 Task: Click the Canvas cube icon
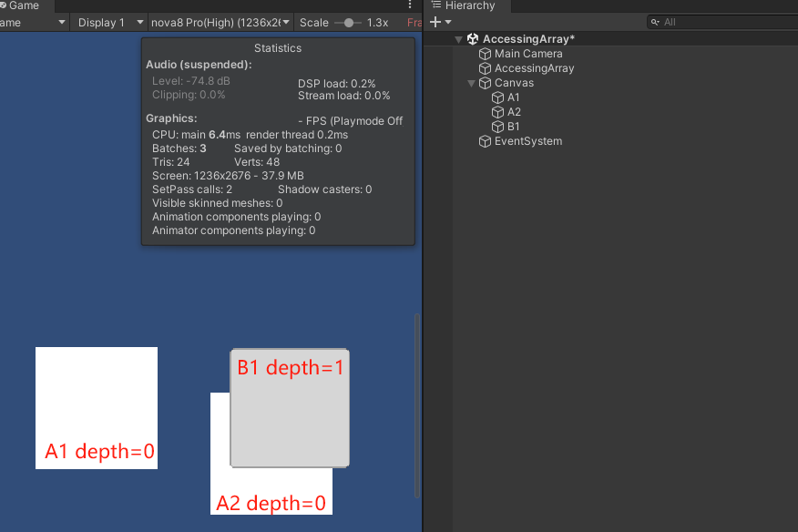[x=485, y=83]
